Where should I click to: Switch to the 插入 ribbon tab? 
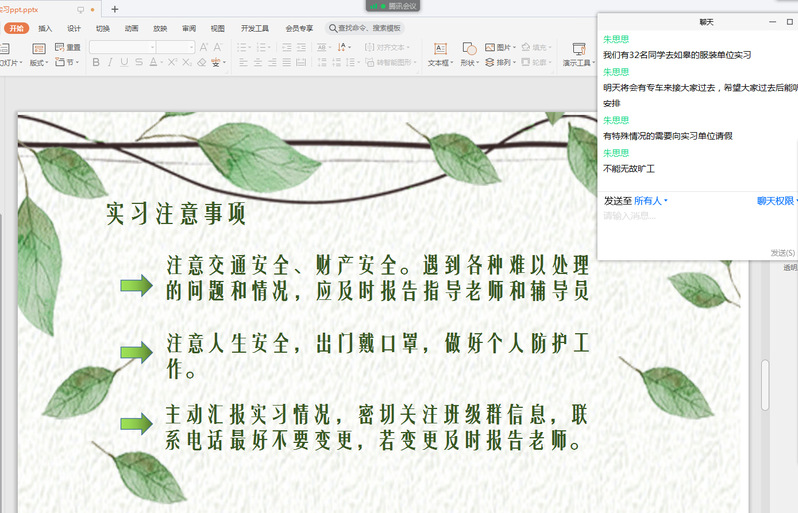pos(45,28)
